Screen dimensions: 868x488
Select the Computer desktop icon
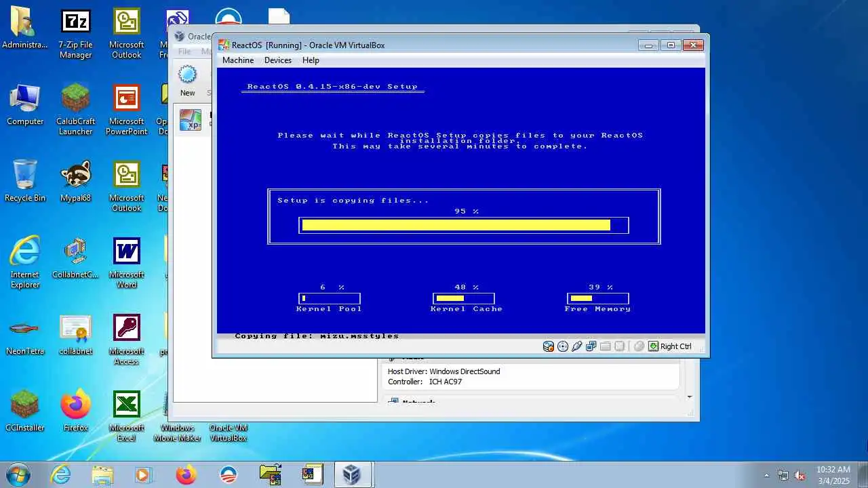[x=25, y=105]
